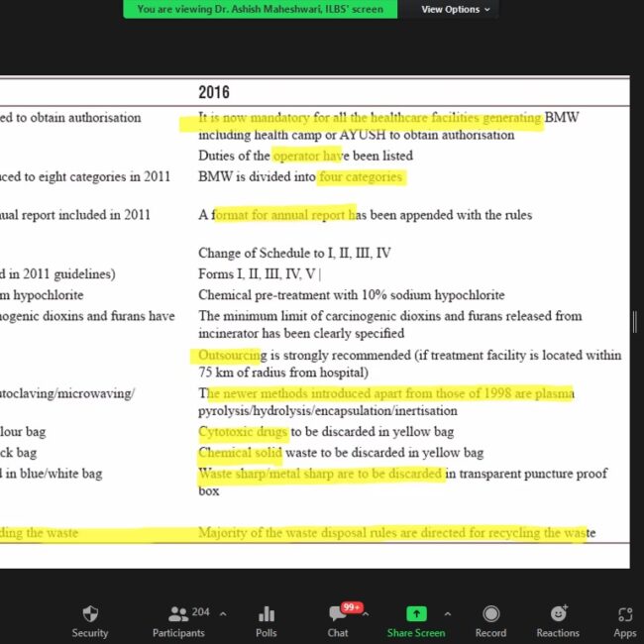Open the Apps icon
The width and height of the screenshot is (644, 644).
coord(624,614)
